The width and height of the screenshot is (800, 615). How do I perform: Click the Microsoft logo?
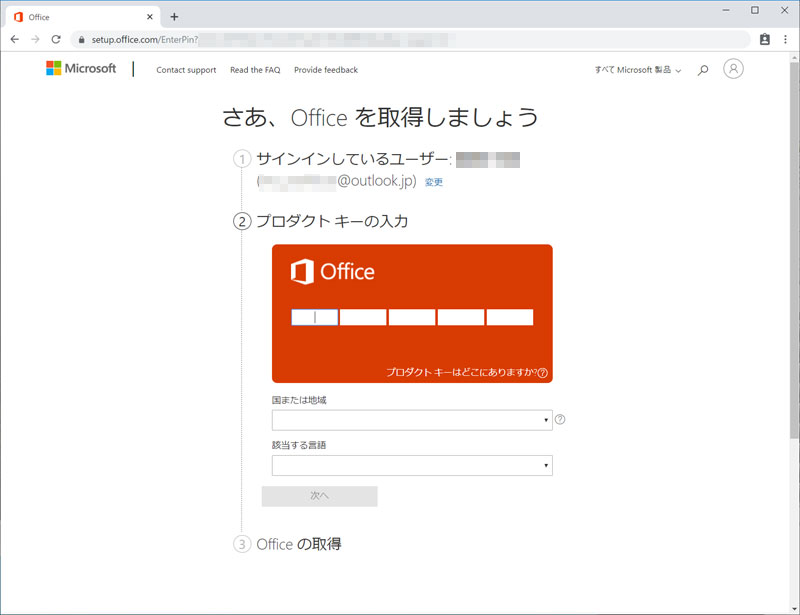pyautogui.click(x=81, y=68)
